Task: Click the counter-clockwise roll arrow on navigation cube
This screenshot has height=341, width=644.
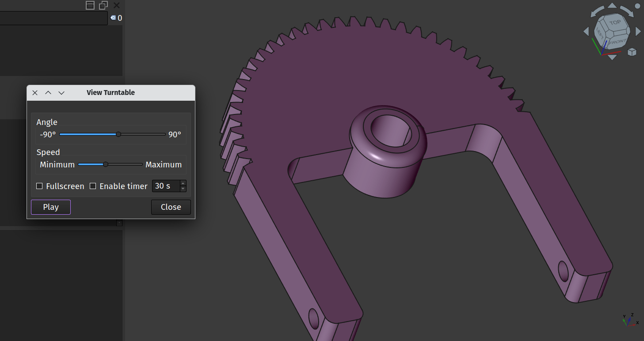Action: click(x=597, y=11)
